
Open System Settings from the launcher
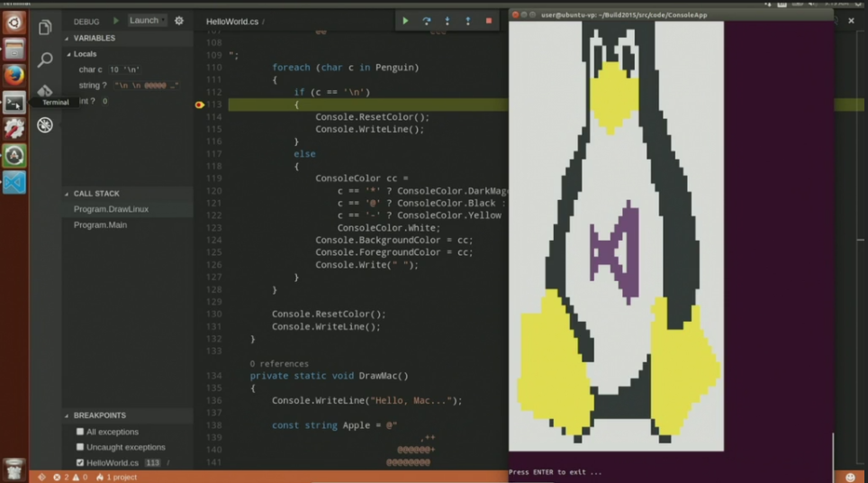[14, 129]
